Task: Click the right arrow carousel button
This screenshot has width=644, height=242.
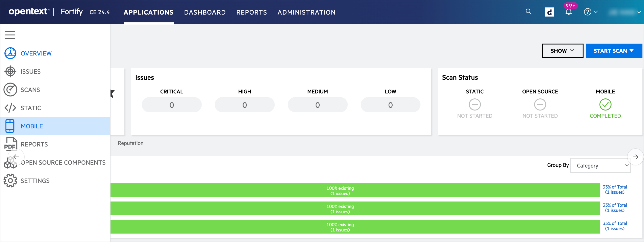Action: [635, 157]
